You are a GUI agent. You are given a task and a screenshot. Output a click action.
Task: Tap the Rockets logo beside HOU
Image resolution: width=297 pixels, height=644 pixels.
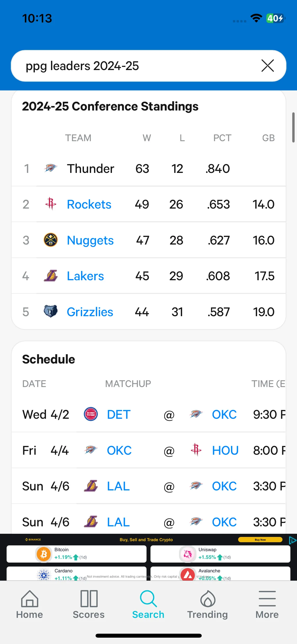pos(196,450)
